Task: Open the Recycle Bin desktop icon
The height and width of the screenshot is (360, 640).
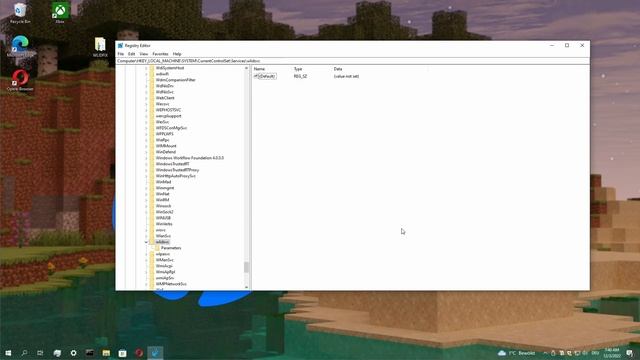Action: (x=20, y=13)
